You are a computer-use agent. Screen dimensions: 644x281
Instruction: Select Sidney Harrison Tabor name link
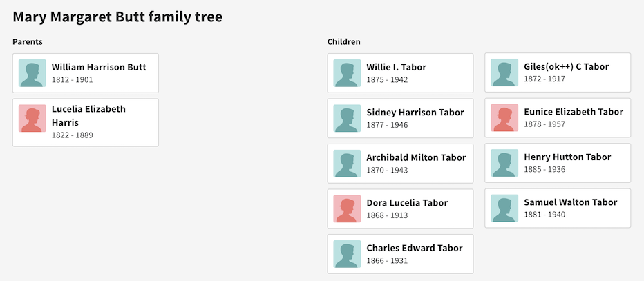click(x=415, y=113)
